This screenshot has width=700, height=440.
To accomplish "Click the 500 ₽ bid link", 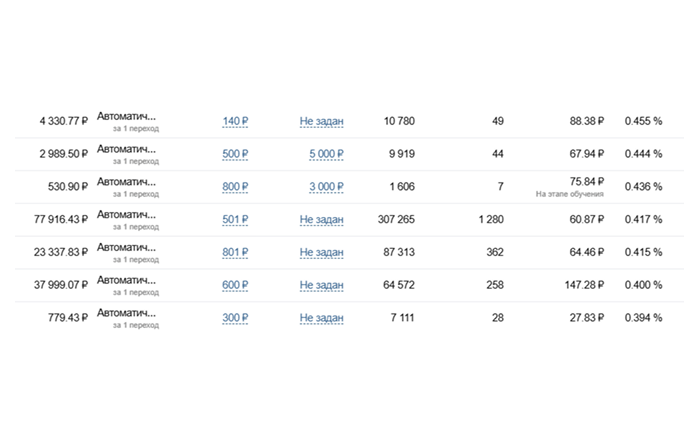I will point(234,154).
